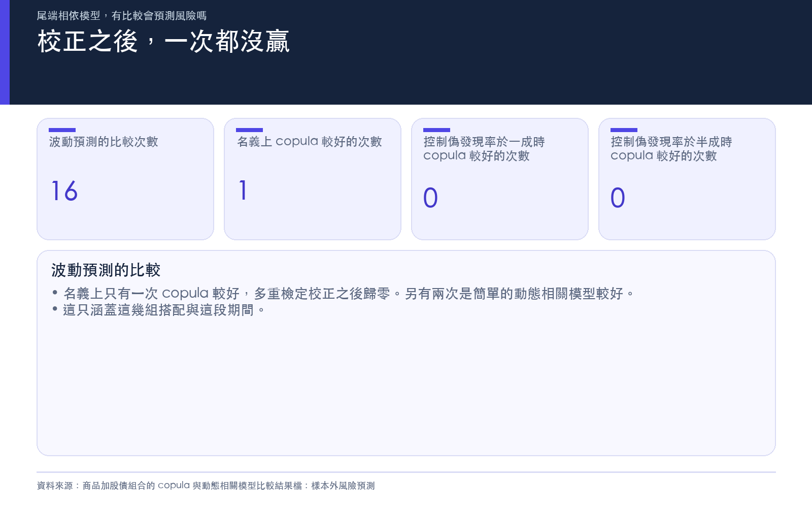Click the source footnote 資料來源
The height and width of the screenshot is (508, 812).
(206, 486)
